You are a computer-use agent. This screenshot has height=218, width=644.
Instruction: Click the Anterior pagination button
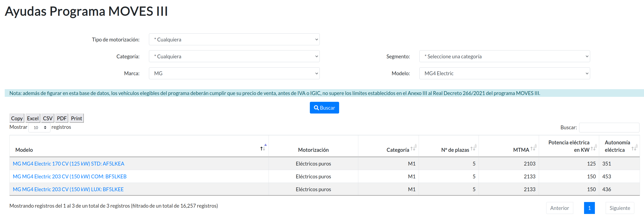click(560, 208)
